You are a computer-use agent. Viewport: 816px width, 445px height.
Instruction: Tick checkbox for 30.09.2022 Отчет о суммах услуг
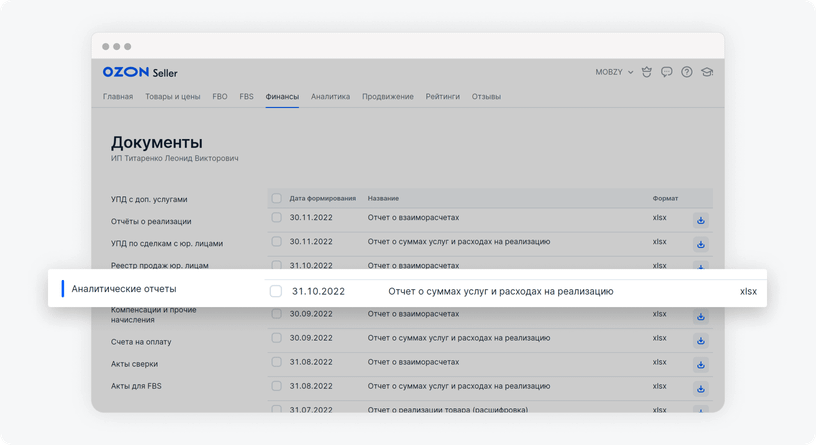pos(276,338)
